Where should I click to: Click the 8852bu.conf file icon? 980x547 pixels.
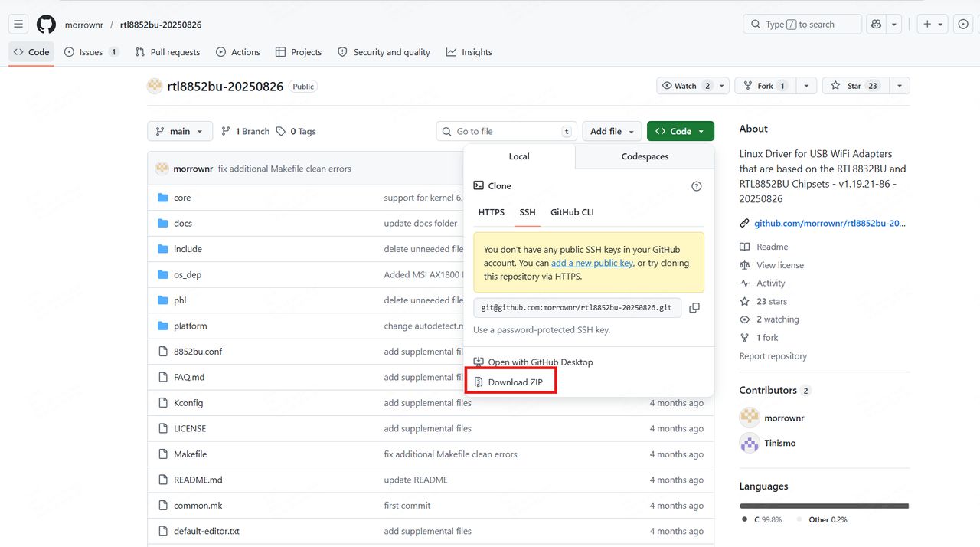pos(162,352)
